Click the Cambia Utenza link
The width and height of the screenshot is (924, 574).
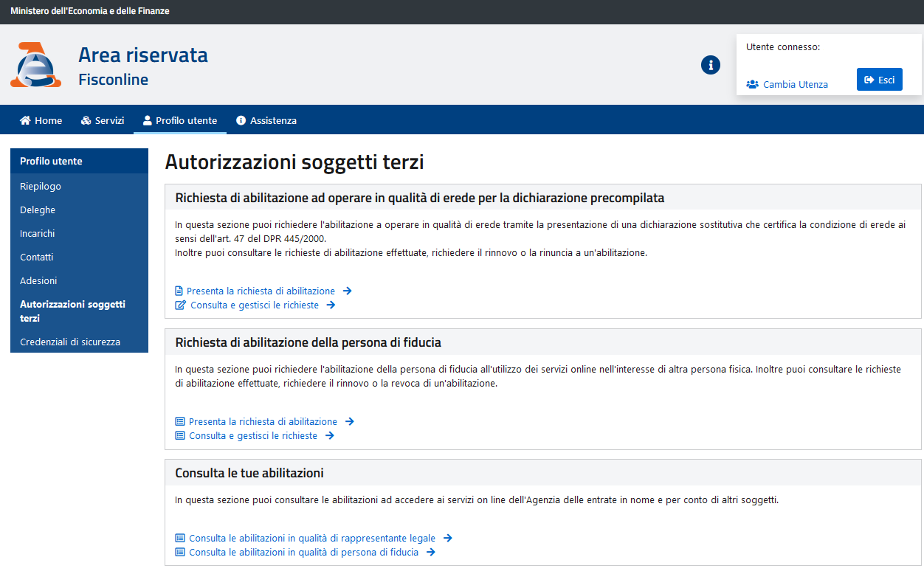tap(795, 84)
